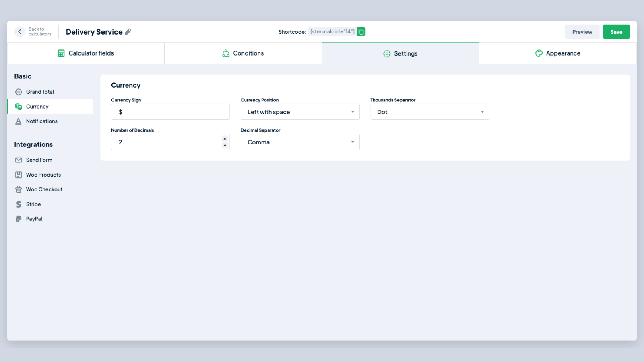Image resolution: width=644 pixels, height=362 pixels.
Task: Switch to the Appearance tab
Action: pyautogui.click(x=557, y=53)
